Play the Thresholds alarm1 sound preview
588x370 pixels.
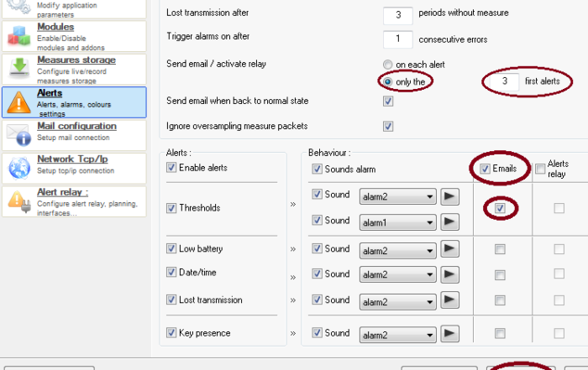point(449,221)
